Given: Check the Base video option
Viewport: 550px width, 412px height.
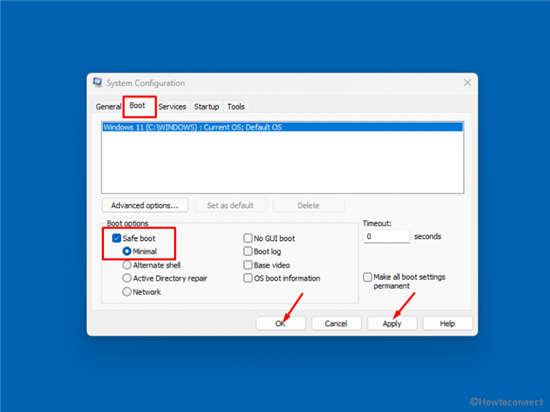Looking at the screenshot, I should [x=248, y=265].
